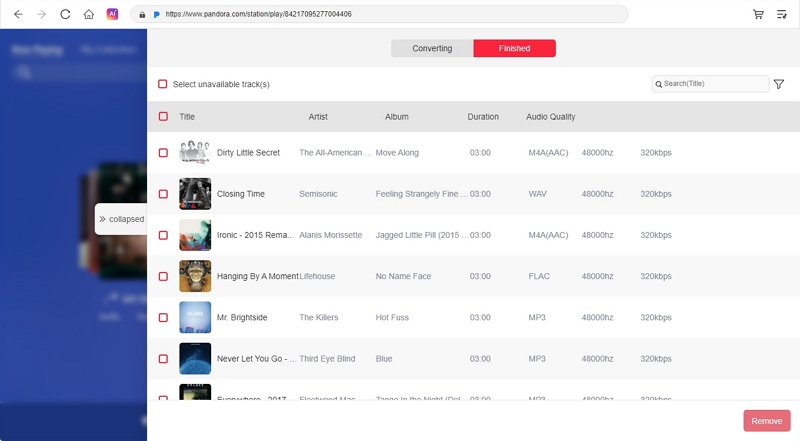Go to the home page icon

(x=89, y=14)
